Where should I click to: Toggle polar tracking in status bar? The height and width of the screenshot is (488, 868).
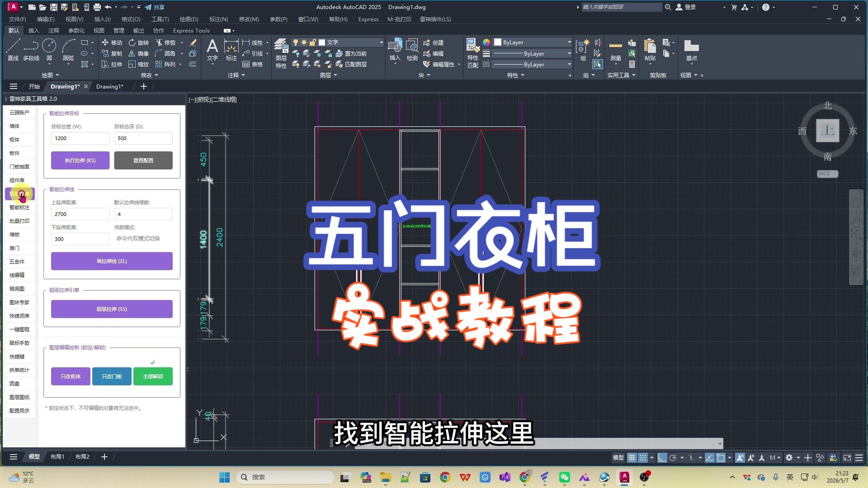pos(673,458)
